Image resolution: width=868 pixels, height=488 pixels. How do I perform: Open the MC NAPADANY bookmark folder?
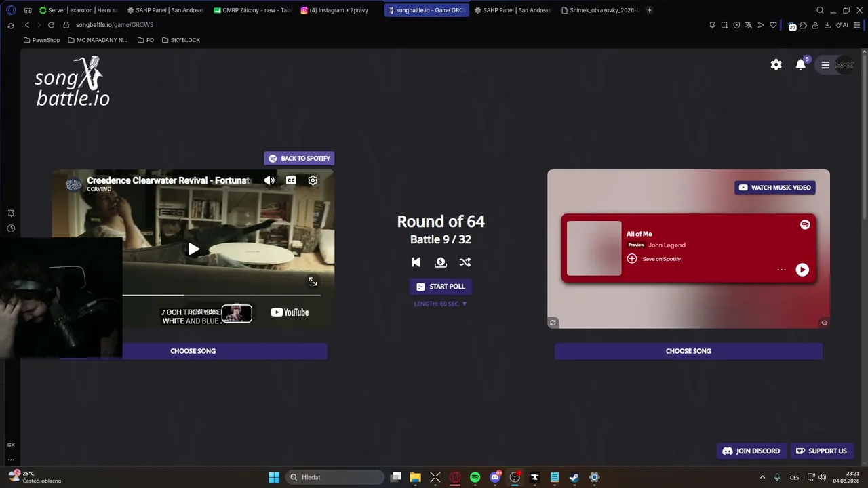98,40
